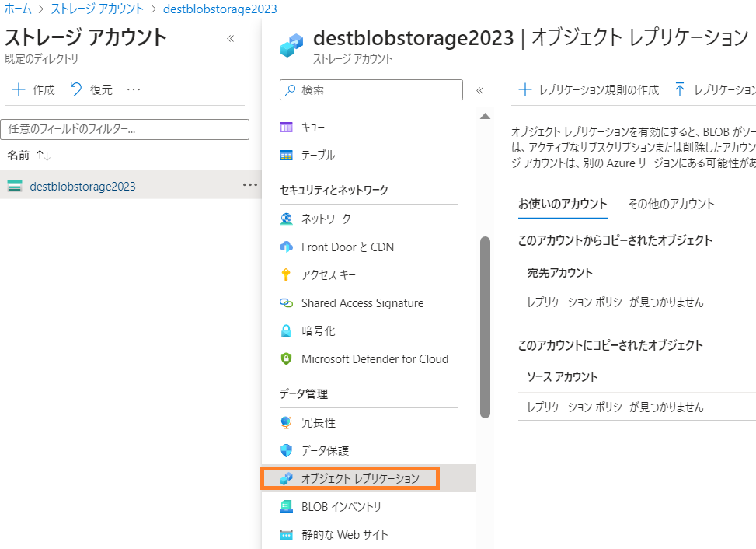Click the データ保護 shield icon
Viewport: 756px width, 549px height.
point(287,450)
